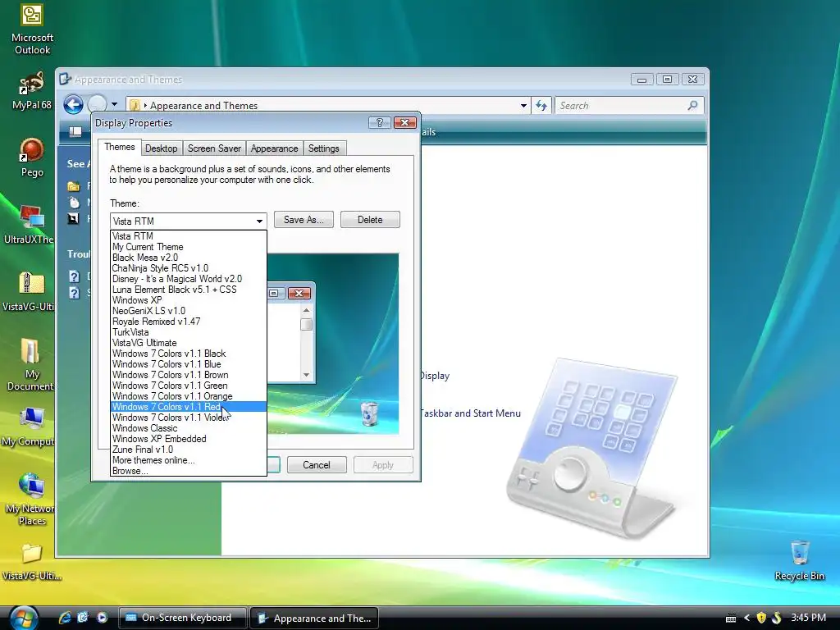Choose Windows 7 Colors v1.1 Red theme
Image resolution: width=840 pixels, height=630 pixels.
pos(189,407)
